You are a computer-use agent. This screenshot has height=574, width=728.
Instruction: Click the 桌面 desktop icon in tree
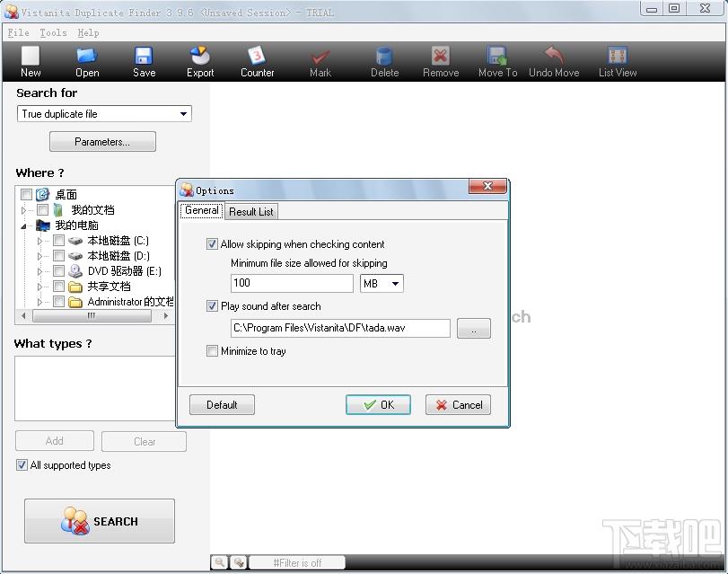click(x=43, y=194)
